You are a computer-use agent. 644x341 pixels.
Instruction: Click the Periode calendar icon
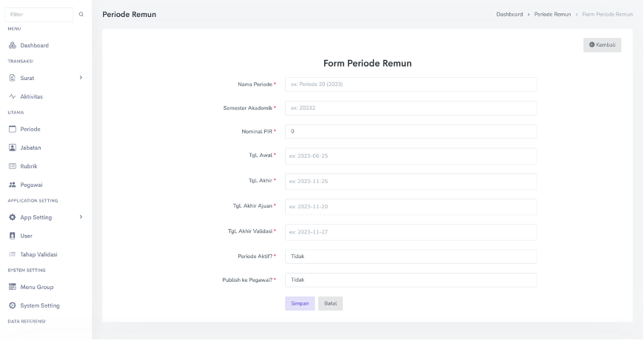12,129
